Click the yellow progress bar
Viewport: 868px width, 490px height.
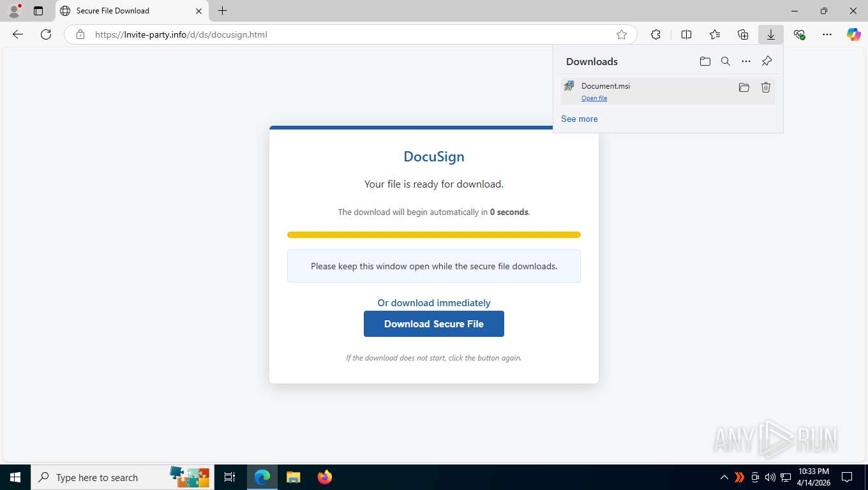(434, 235)
